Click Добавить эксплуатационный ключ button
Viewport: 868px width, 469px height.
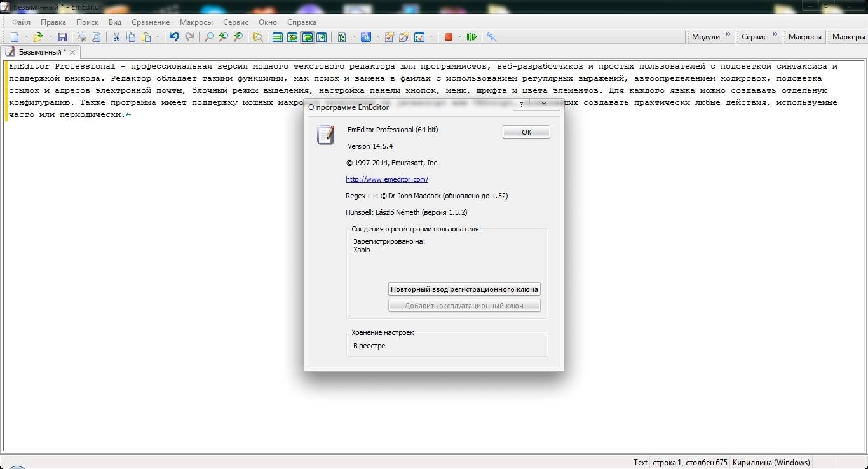[x=465, y=306]
